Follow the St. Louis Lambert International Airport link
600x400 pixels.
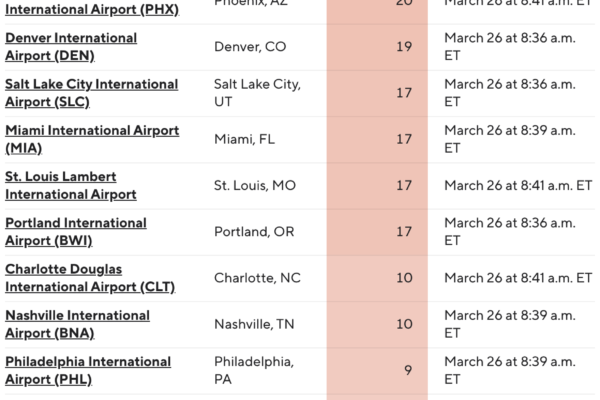click(x=71, y=185)
